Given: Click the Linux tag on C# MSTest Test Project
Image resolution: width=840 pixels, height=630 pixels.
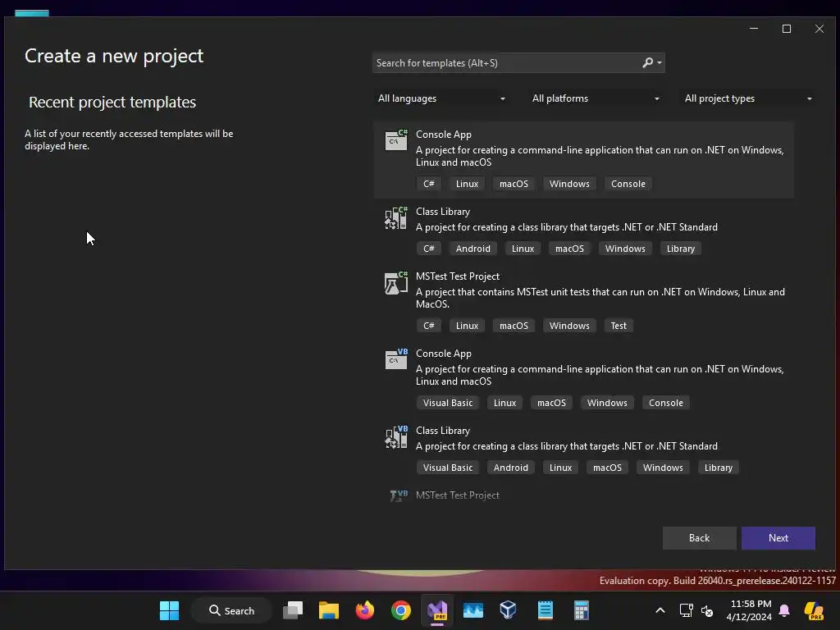Looking at the screenshot, I should click(467, 326).
